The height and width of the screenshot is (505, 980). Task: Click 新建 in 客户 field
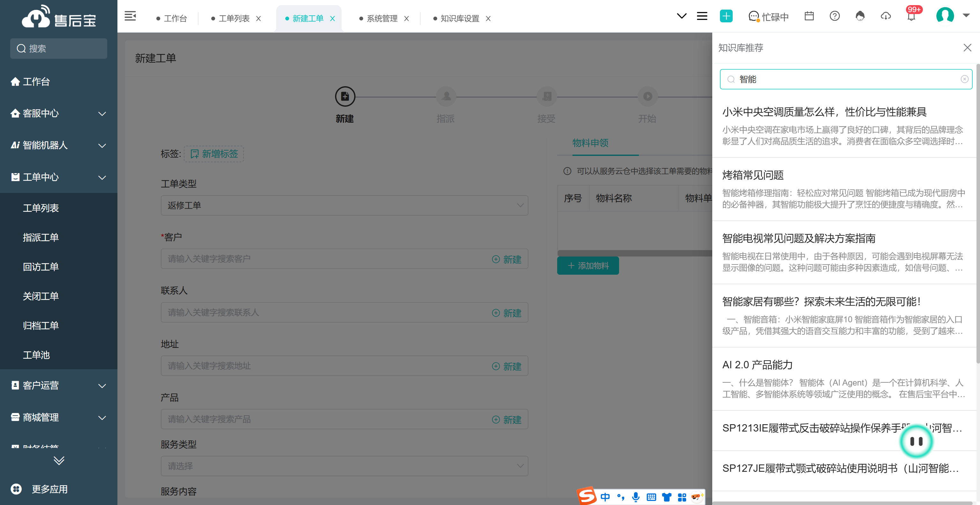(506, 259)
